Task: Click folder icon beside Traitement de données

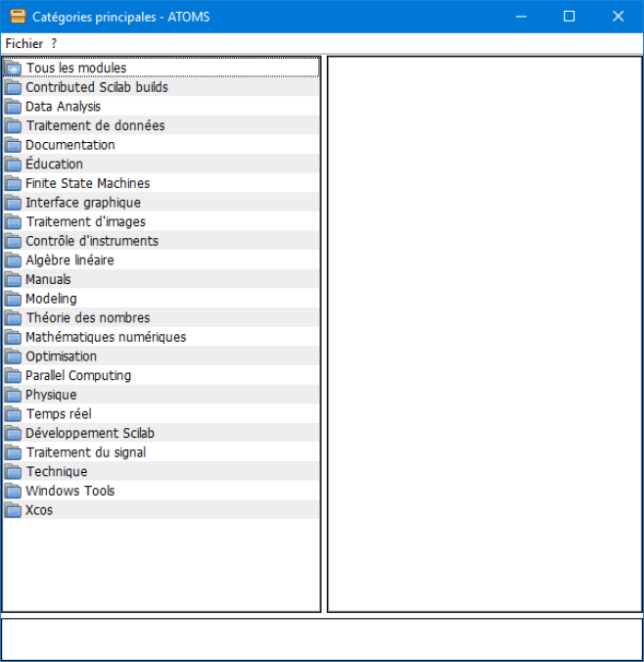Action: pyautogui.click(x=14, y=125)
